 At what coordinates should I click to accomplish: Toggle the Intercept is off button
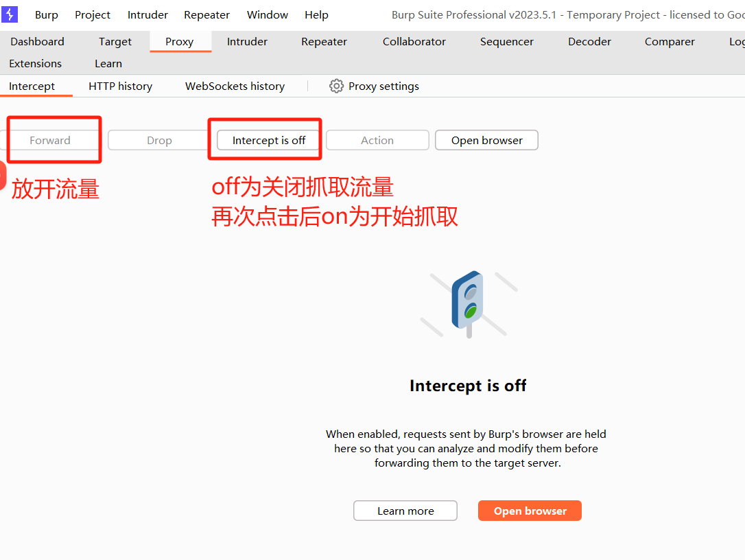(x=268, y=140)
